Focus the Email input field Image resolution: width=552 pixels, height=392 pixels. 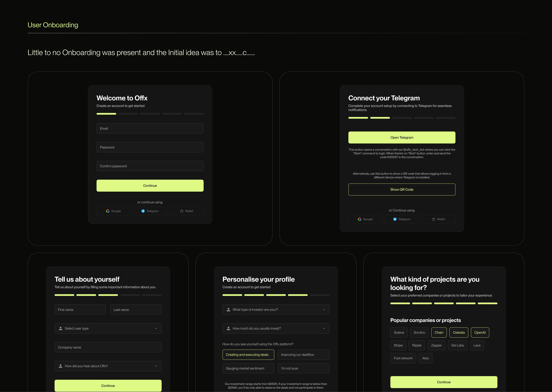coord(150,128)
